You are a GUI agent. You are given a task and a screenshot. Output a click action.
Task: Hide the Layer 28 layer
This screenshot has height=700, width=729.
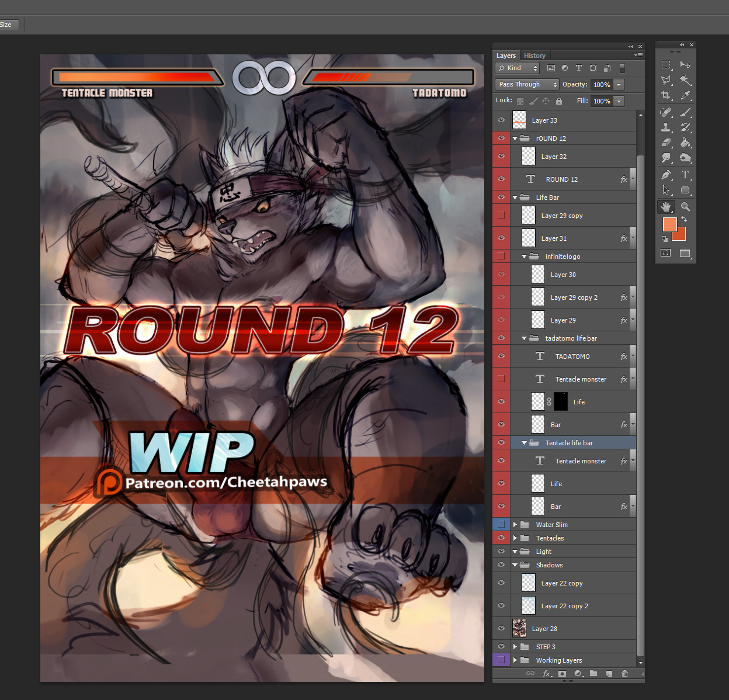[x=501, y=628]
